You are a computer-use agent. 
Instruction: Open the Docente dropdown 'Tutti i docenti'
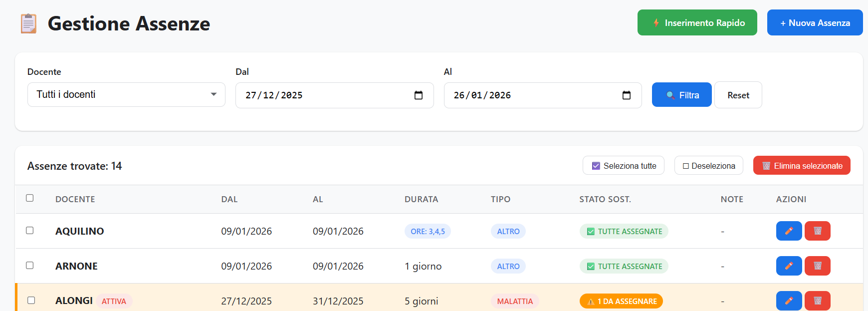pos(126,95)
